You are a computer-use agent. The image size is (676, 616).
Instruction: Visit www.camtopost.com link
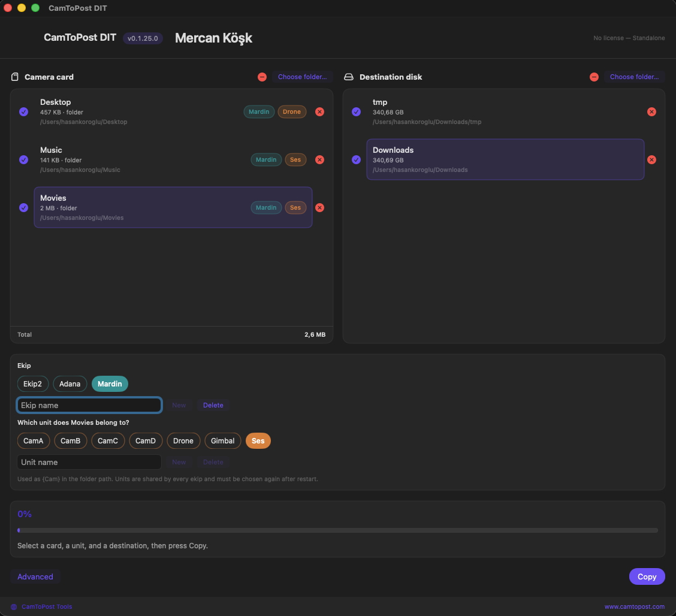(634, 606)
